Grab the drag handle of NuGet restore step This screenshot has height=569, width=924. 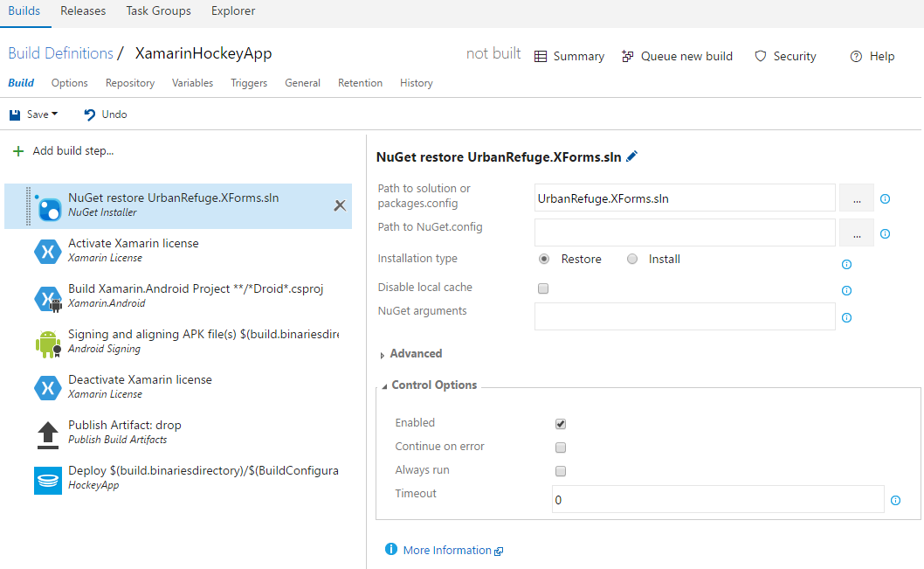pos(28,205)
